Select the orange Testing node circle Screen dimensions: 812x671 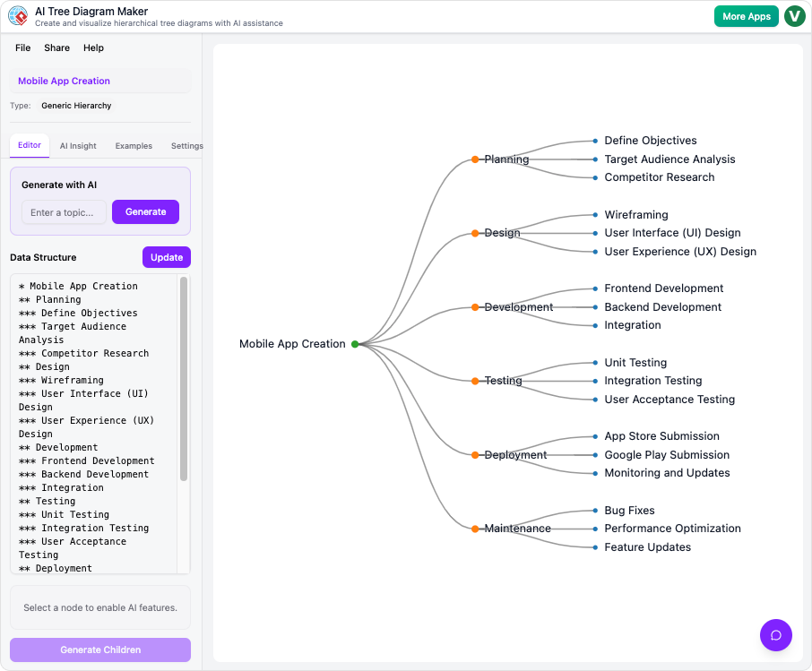(473, 380)
